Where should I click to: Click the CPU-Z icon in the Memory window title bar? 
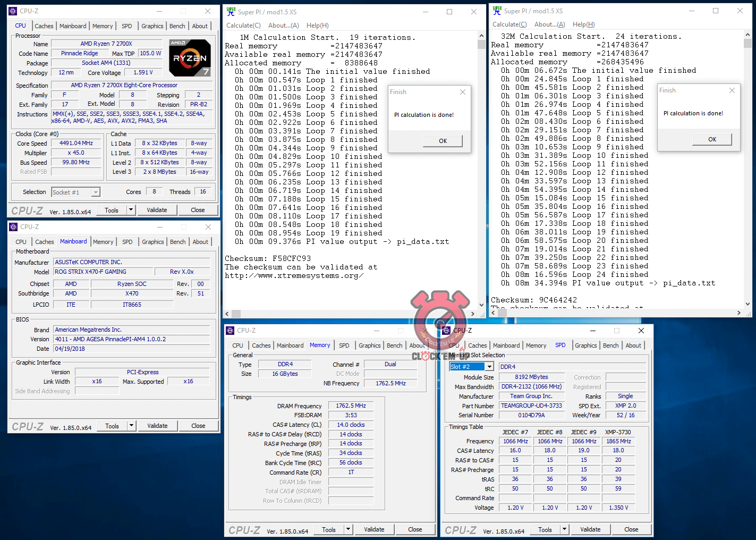tap(230, 331)
